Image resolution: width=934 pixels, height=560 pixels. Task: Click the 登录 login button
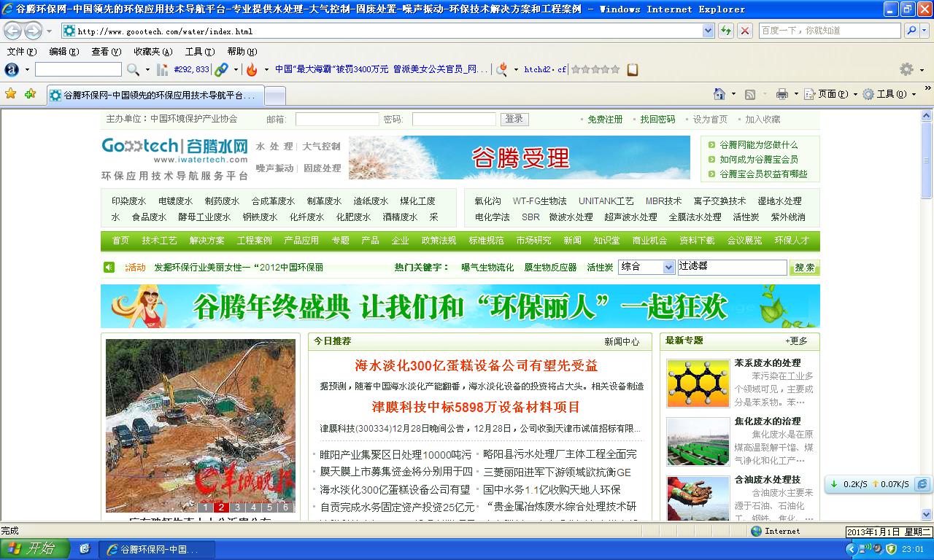point(514,119)
